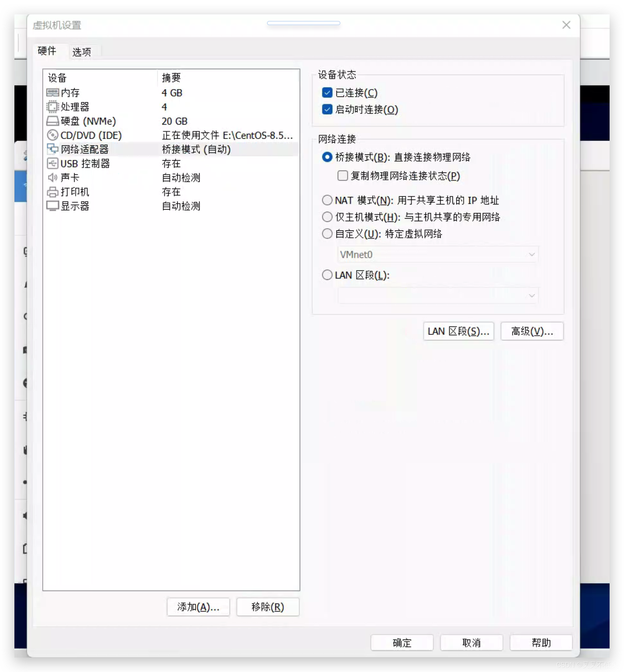Click the 20 GB disk summary value
The height and width of the screenshot is (672, 624).
[175, 121]
